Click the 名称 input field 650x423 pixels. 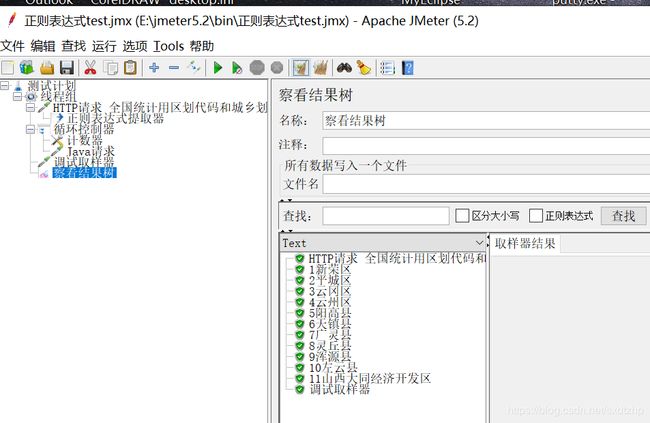486,121
